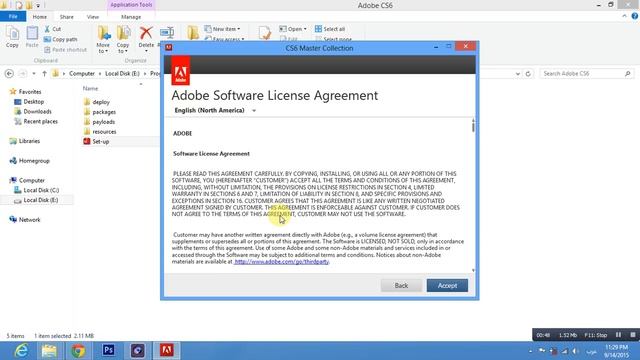Select Homegroup in navigation pane
Viewport: 640px width, 360px height.
(x=29, y=161)
